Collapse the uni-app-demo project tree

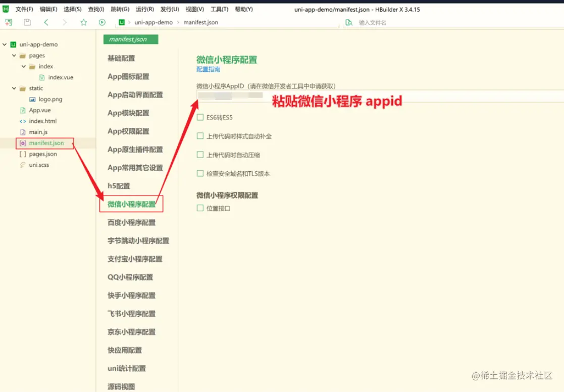coord(5,44)
